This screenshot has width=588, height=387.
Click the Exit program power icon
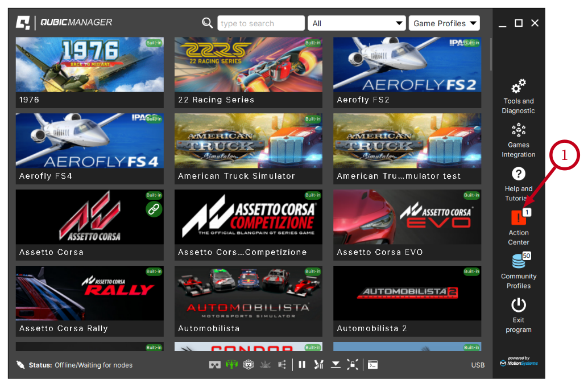(x=518, y=305)
